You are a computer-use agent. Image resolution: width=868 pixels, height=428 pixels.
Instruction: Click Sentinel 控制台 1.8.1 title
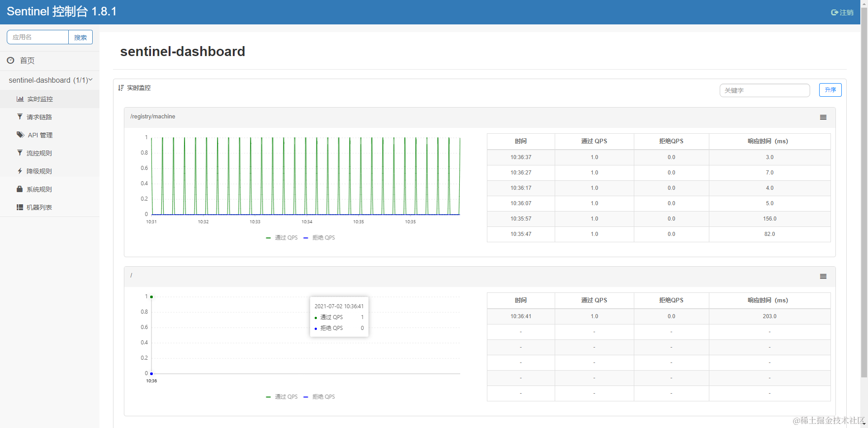(x=62, y=12)
